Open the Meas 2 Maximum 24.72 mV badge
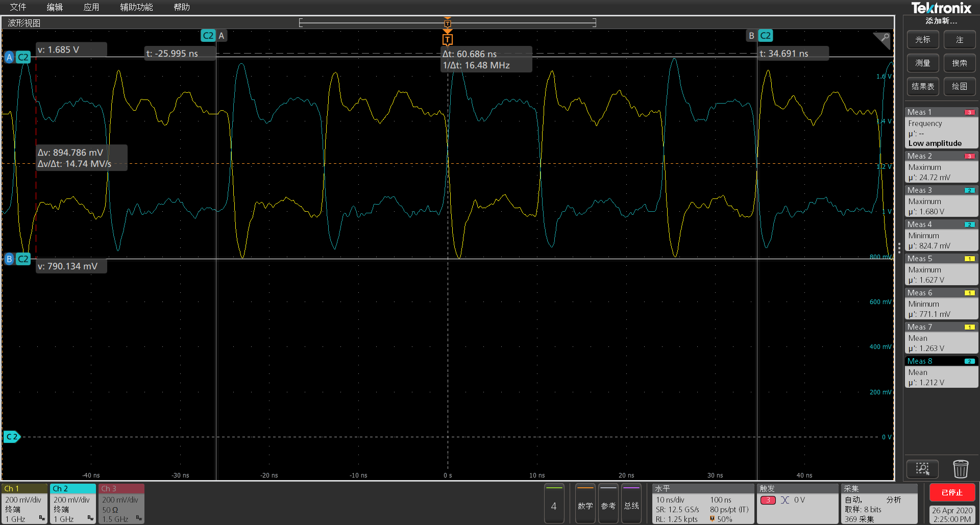 [x=941, y=167]
